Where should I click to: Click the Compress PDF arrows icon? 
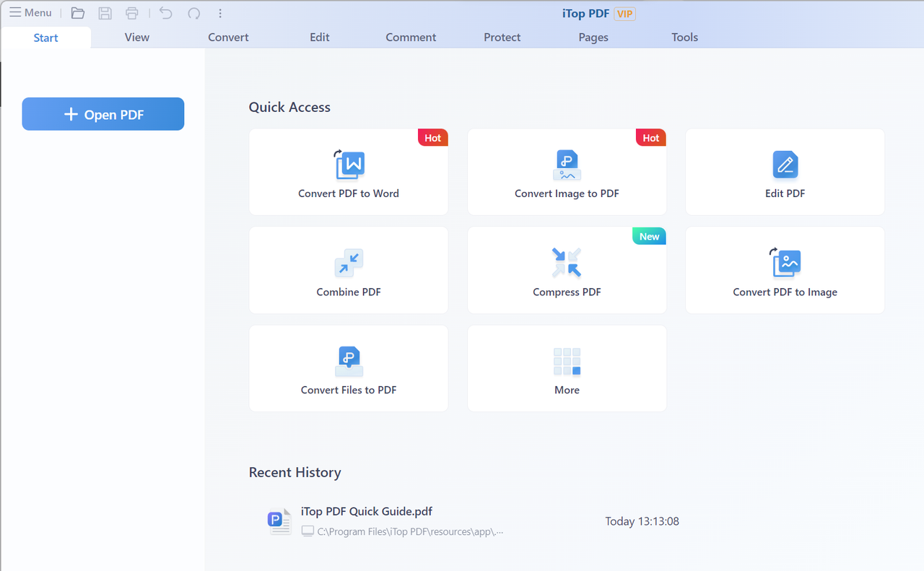pos(567,263)
